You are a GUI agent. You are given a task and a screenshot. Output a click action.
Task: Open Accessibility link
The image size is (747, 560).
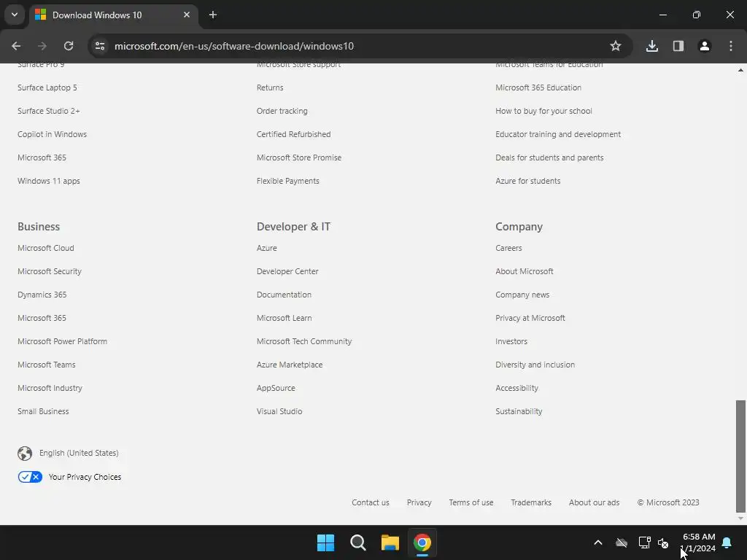[x=517, y=388]
